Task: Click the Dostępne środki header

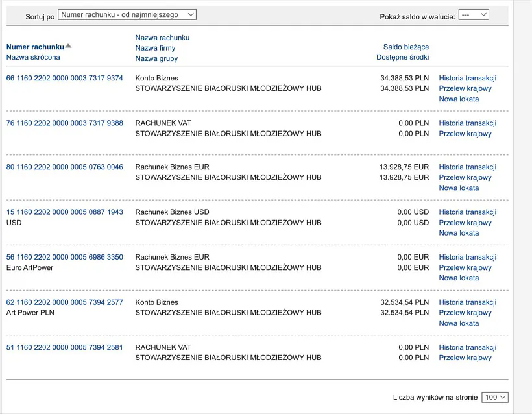Action: click(402, 57)
